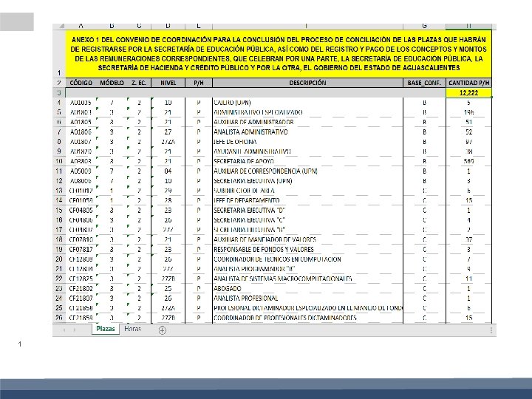The image size is (532, 399).
Task: Click sheet tab bar options dots
Action: pyautogui.click(x=491, y=330)
